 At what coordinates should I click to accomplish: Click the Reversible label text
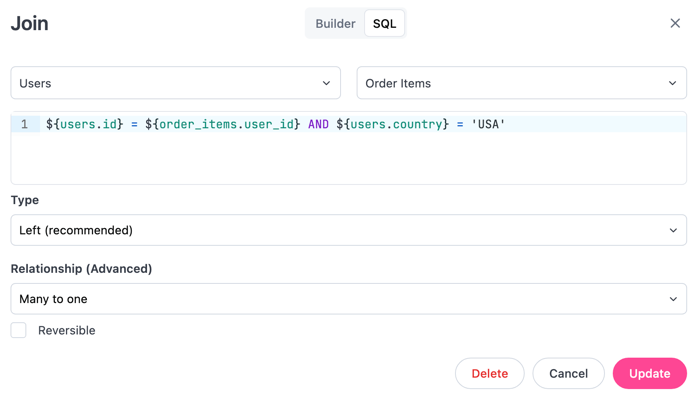[67, 330]
